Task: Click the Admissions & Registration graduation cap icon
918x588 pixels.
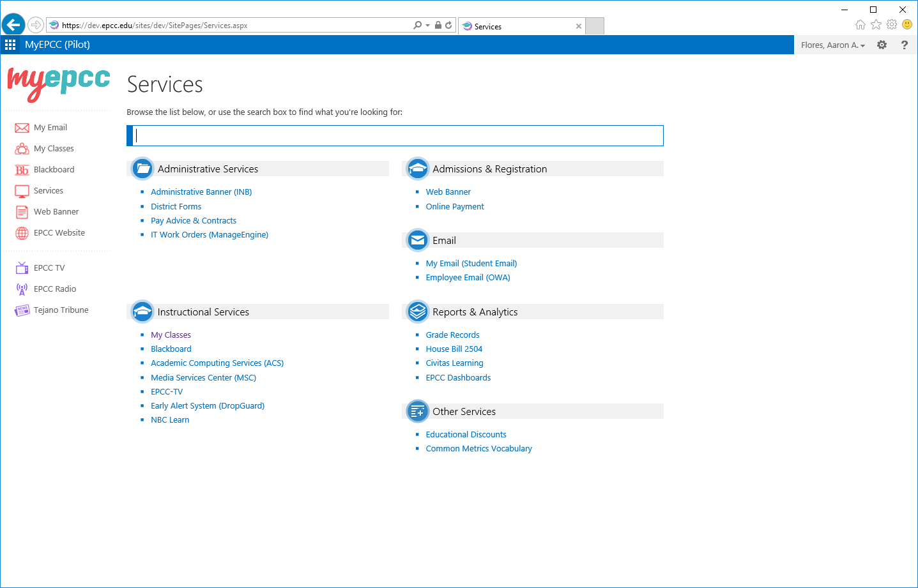Action: click(417, 169)
